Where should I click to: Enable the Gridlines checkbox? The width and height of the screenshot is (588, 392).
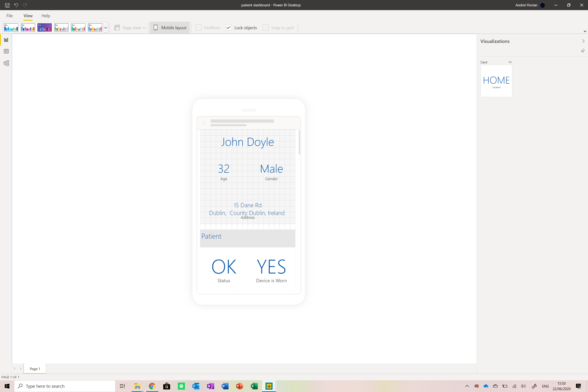pos(199,28)
